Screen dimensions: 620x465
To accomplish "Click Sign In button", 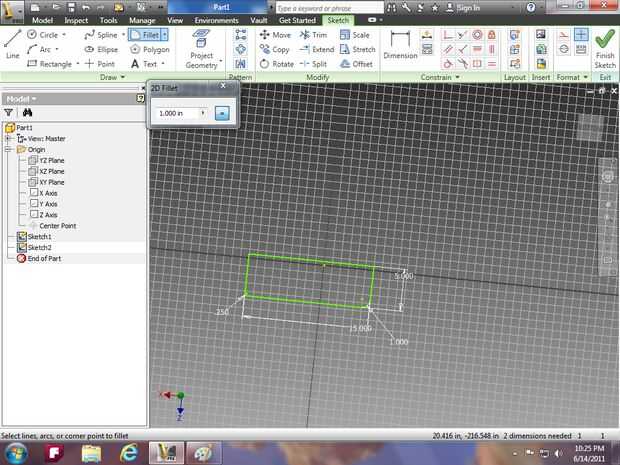I will [463, 8].
